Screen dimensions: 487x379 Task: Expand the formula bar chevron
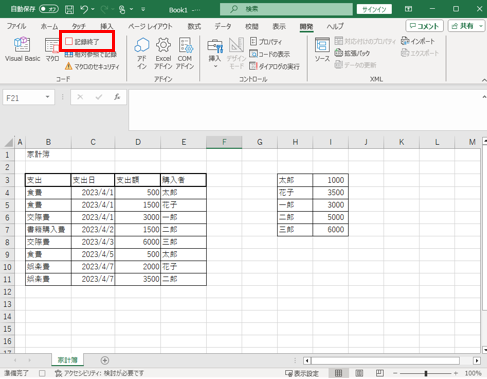tap(484, 97)
